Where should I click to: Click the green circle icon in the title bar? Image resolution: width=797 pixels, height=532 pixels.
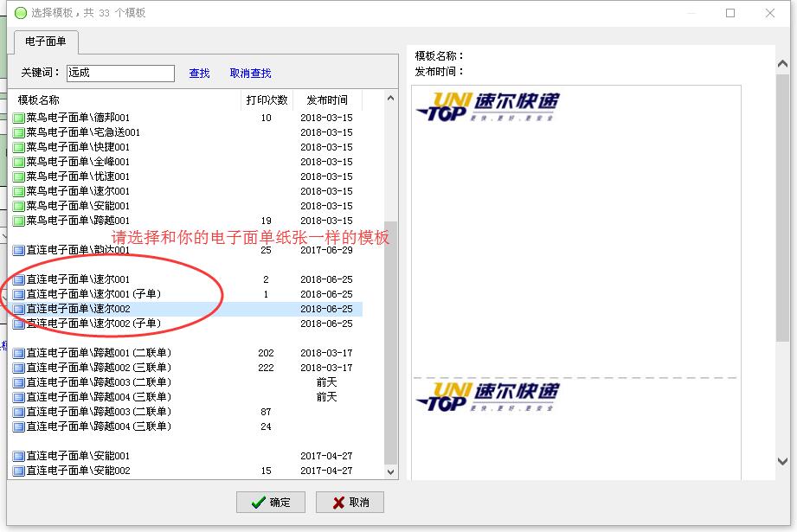point(20,13)
